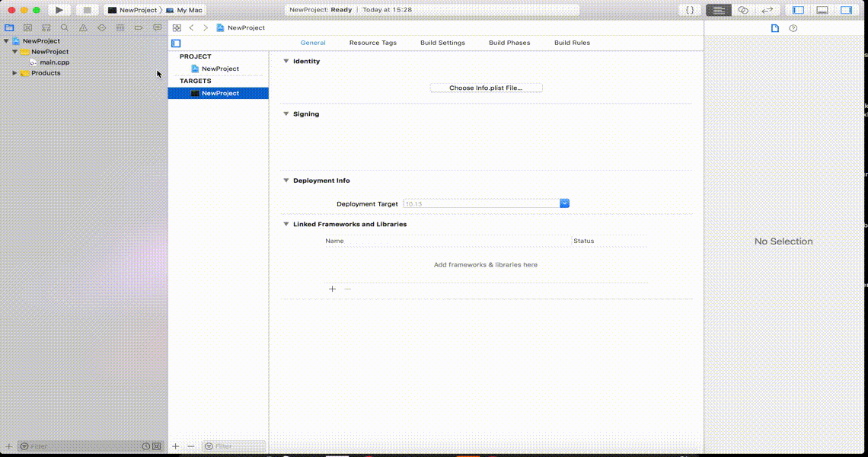Go back with the jump bar left arrow
The height and width of the screenshot is (457, 868).
(192, 27)
